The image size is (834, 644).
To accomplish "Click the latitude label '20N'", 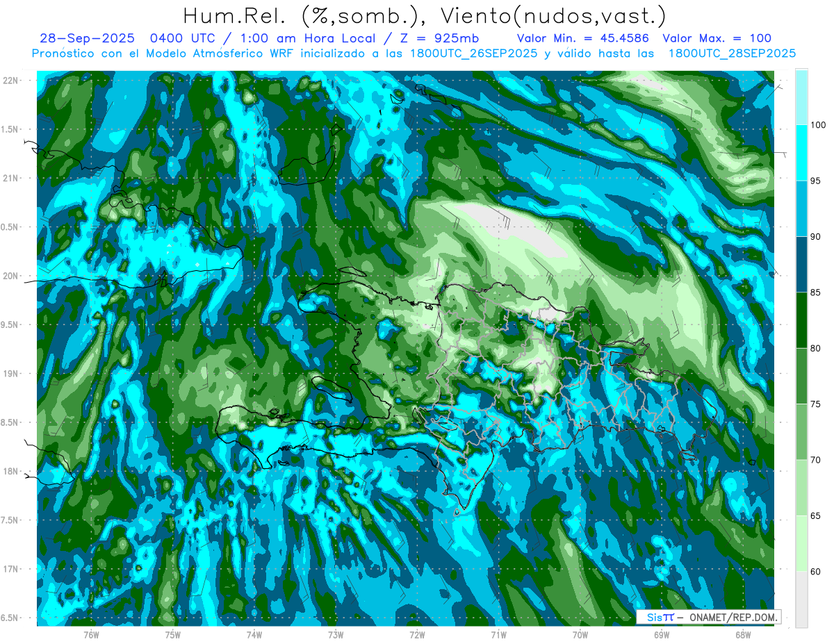I will coord(12,276).
